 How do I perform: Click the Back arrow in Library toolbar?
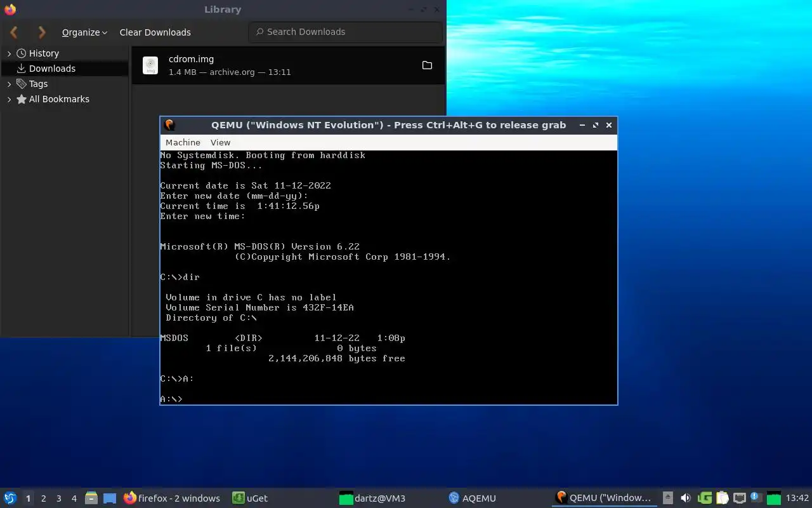[14, 32]
